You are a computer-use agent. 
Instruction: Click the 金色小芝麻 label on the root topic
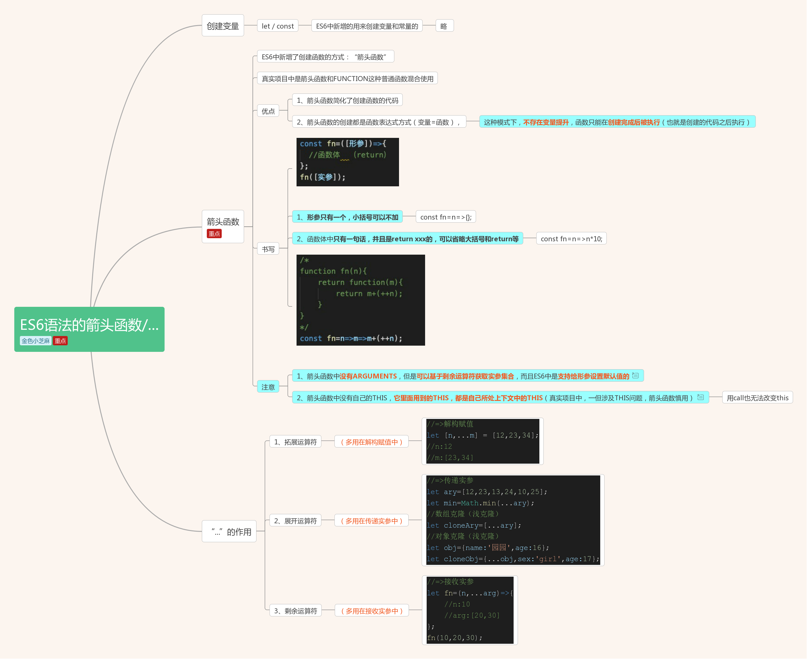click(36, 343)
